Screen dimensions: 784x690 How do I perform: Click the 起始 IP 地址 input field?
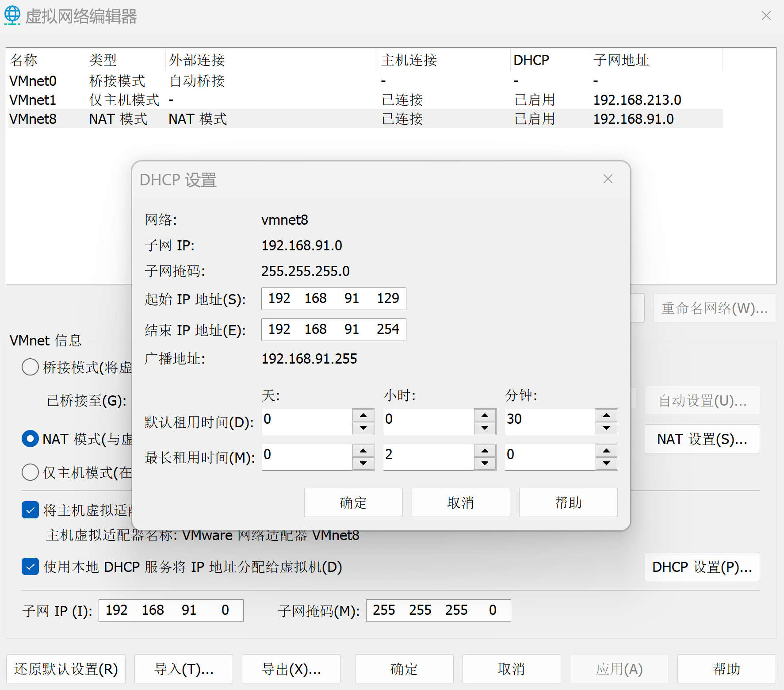[x=334, y=299]
